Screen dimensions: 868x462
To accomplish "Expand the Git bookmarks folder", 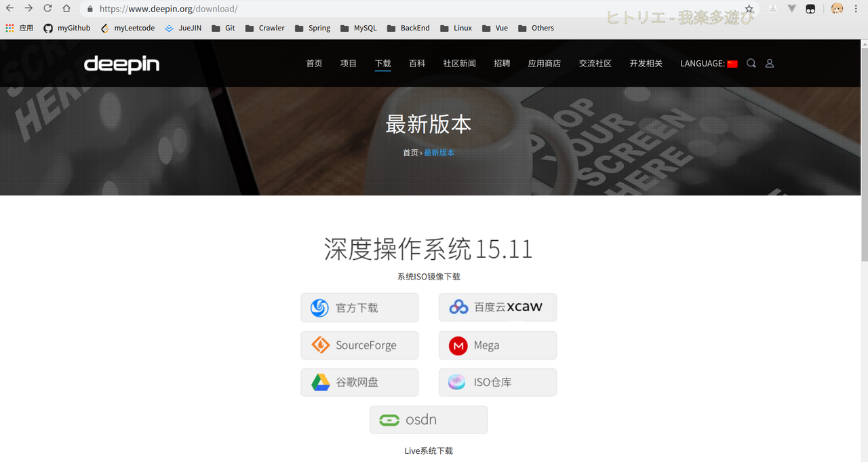I will pyautogui.click(x=223, y=28).
